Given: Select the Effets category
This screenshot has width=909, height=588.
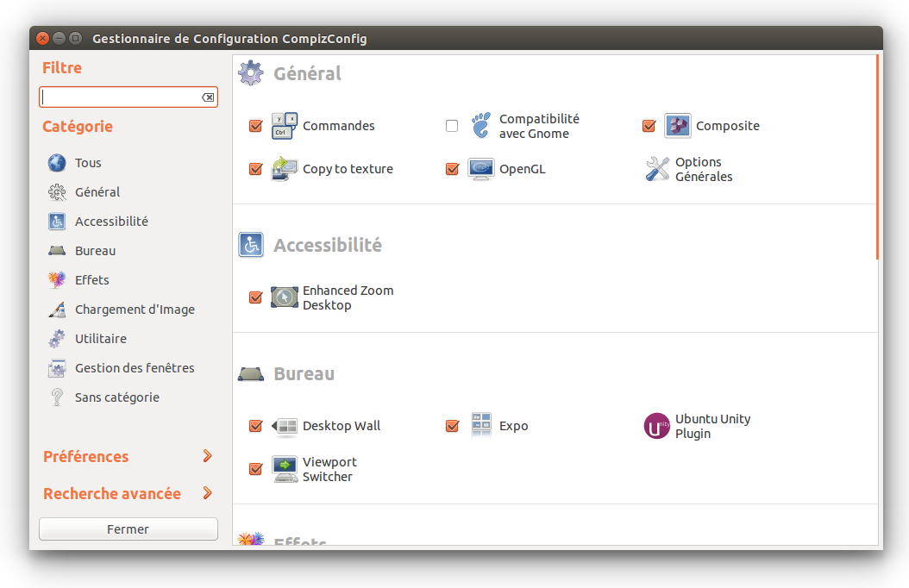Looking at the screenshot, I should pos(91,280).
